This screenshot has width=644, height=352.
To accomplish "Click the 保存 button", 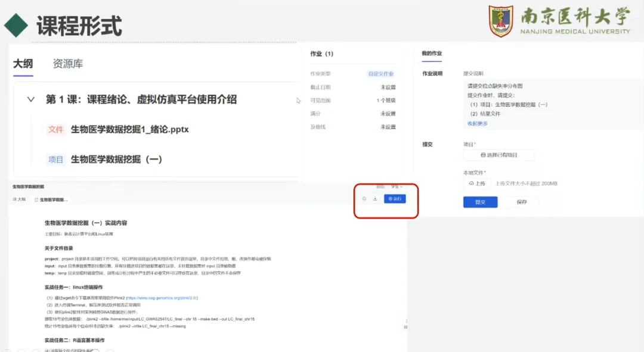I will pyautogui.click(x=522, y=202).
